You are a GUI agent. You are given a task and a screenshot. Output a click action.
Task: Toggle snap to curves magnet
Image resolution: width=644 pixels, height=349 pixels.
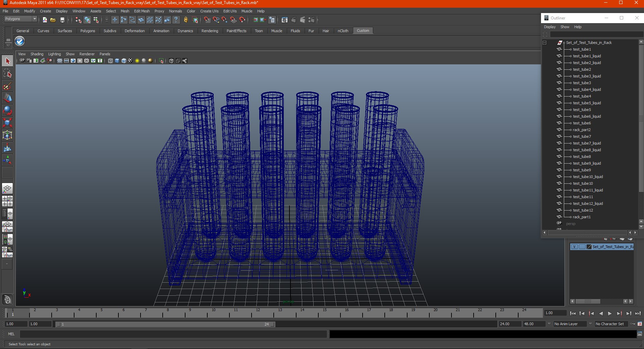pyautogui.click(x=216, y=20)
